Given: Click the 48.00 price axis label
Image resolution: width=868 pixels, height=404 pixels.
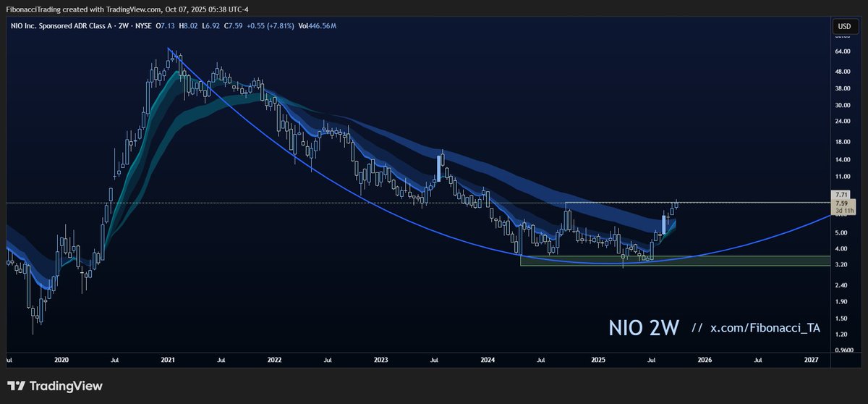Looking at the screenshot, I should tap(843, 72).
